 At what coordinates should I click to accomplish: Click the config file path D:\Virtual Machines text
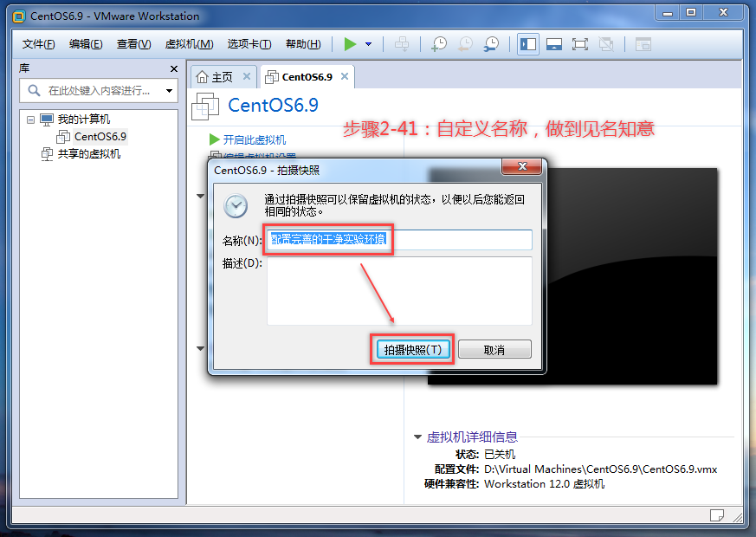tap(600, 469)
